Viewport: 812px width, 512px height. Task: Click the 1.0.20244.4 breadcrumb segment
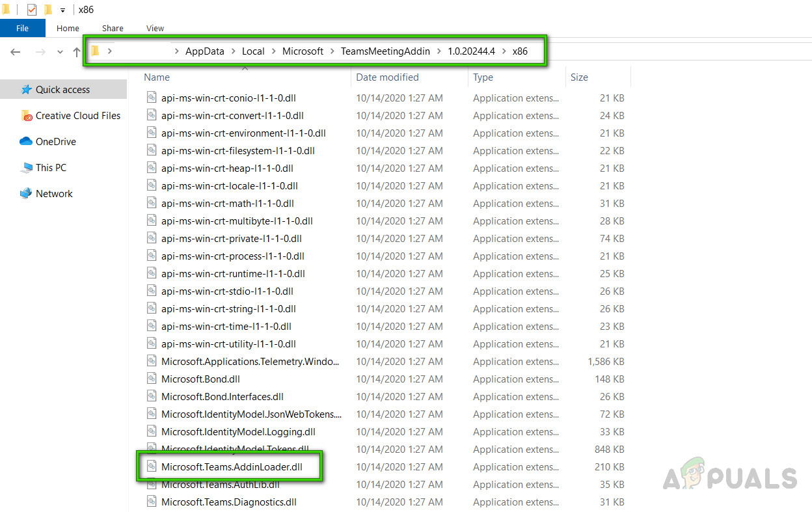coord(471,51)
